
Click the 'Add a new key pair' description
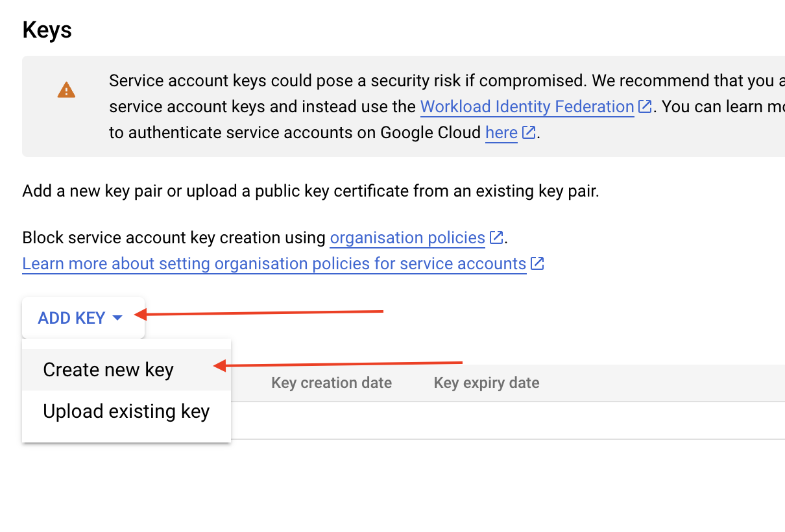(x=310, y=191)
